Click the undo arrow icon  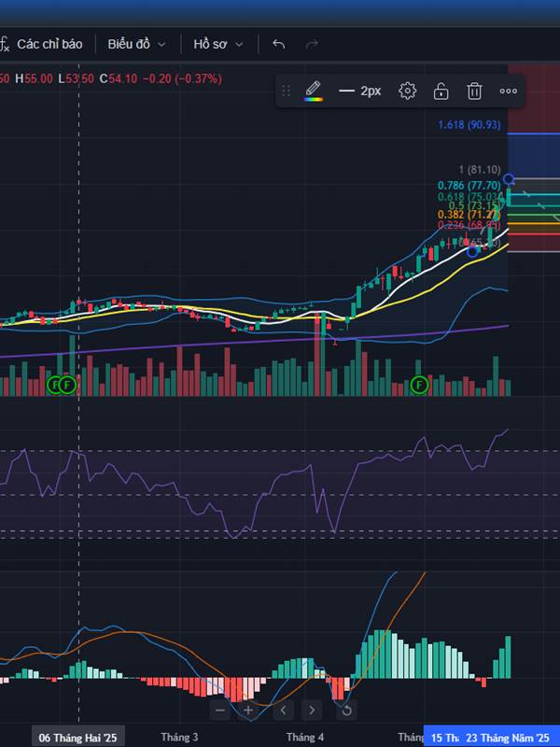click(278, 44)
